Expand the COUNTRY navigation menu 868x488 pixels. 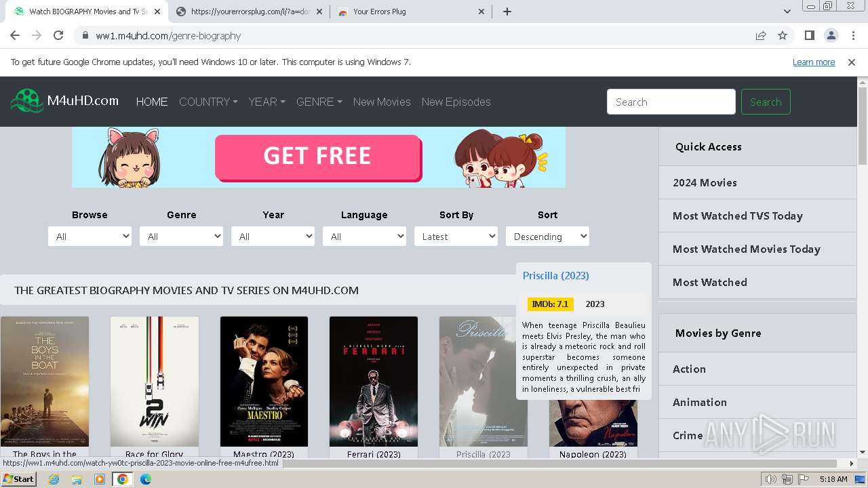pos(208,102)
